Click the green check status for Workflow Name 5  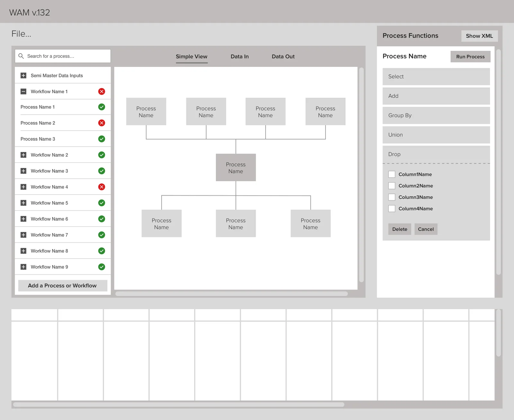click(x=102, y=203)
